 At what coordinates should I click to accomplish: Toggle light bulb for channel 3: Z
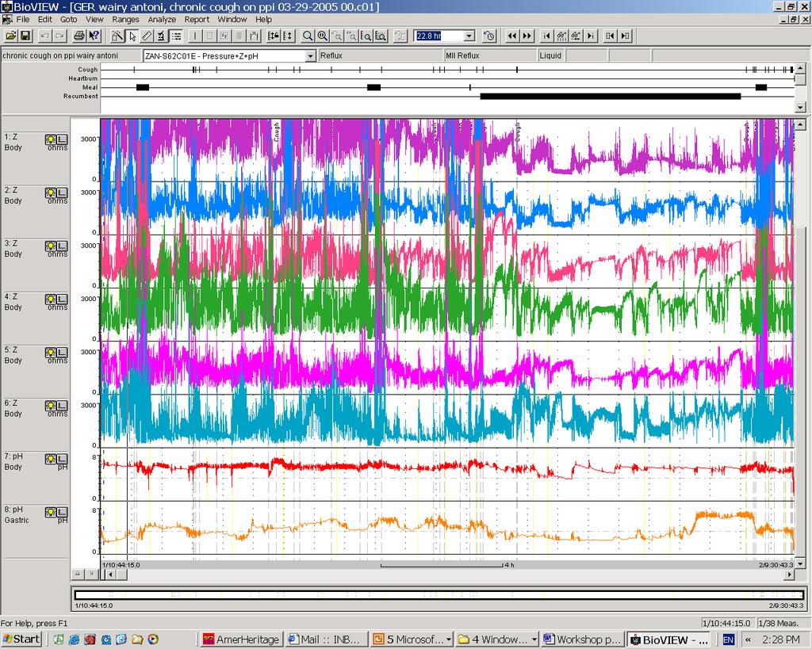[x=50, y=246]
